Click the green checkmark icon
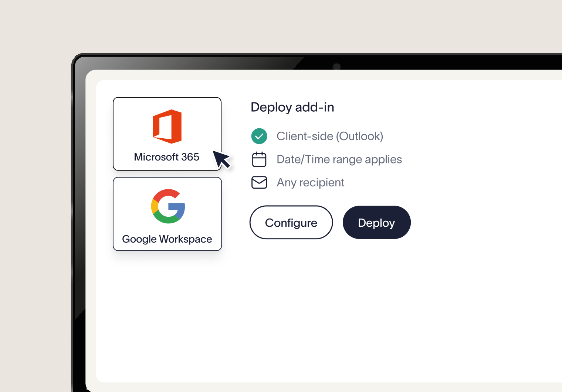 pos(259,136)
